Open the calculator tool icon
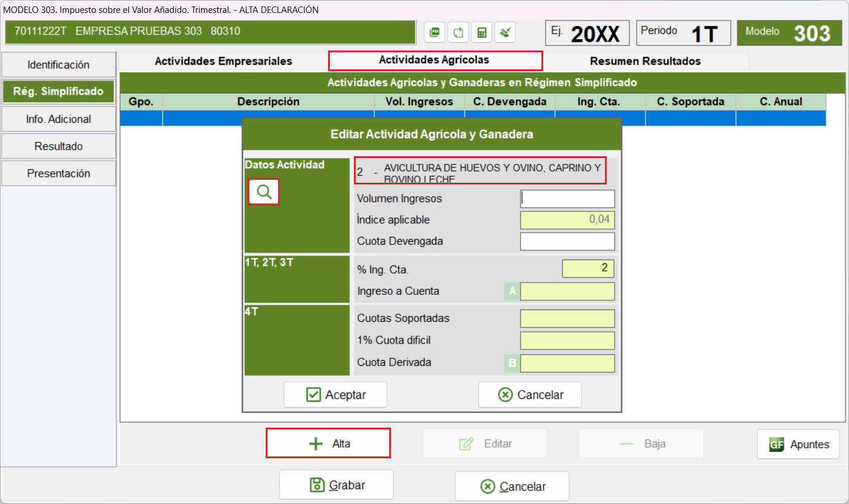 click(482, 32)
